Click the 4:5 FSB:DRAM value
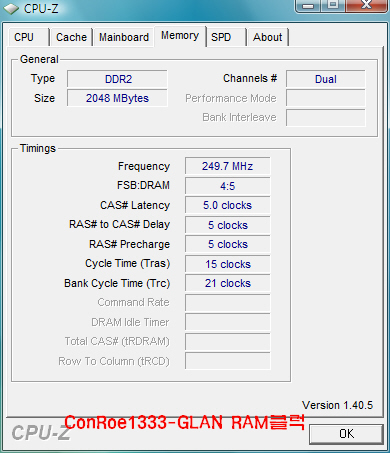 (x=228, y=186)
